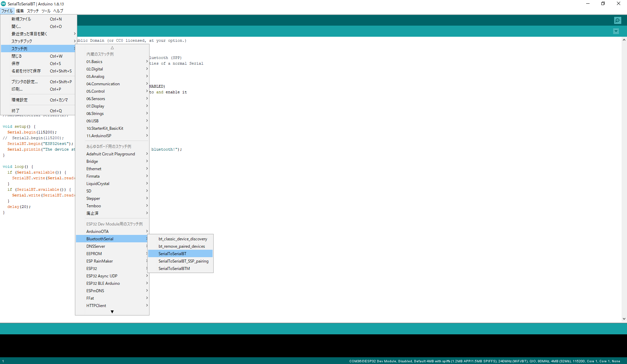
Task: Expand the 01.Basics examples submenu
Action: 112,62
